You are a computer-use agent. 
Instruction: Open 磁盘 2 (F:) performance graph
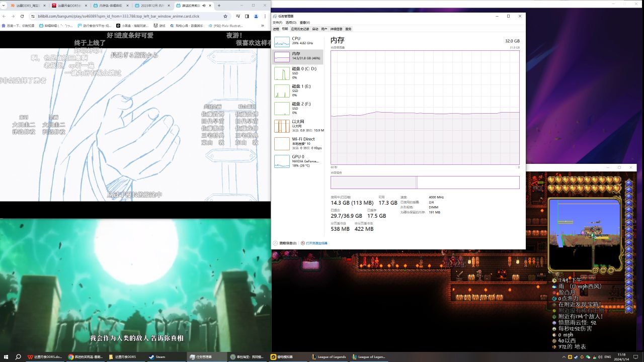click(297, 108)
